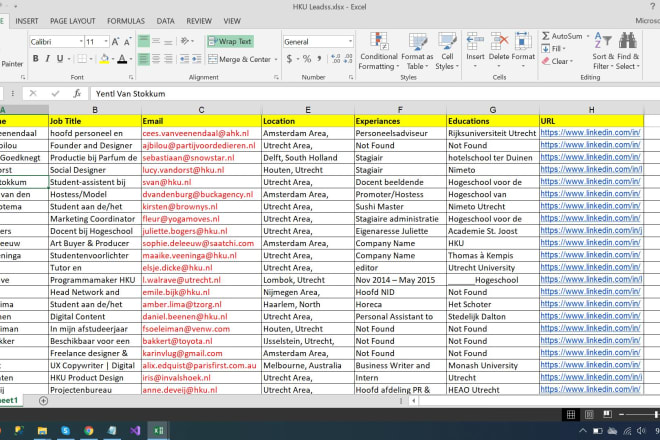This screenshot has width=660, height=440.
Task: Click formula bar text Yentl Van Stokkum
Action: (x=130, y=94)
